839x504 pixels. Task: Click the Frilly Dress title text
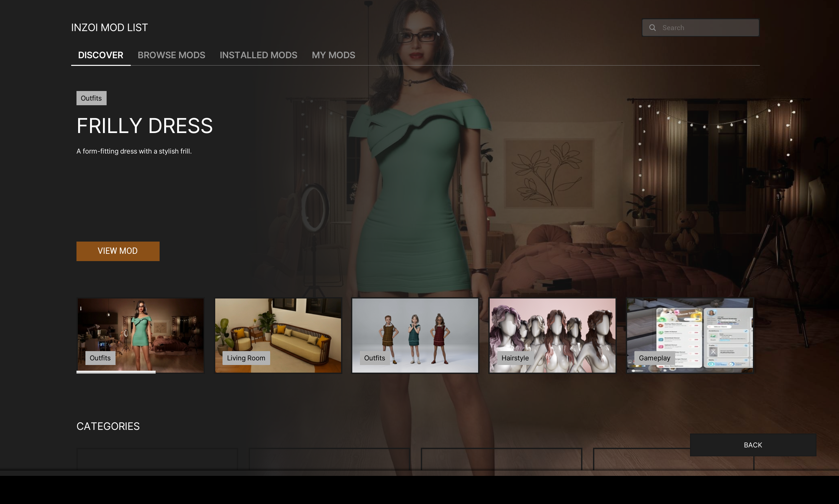click(x=144, y=126)
